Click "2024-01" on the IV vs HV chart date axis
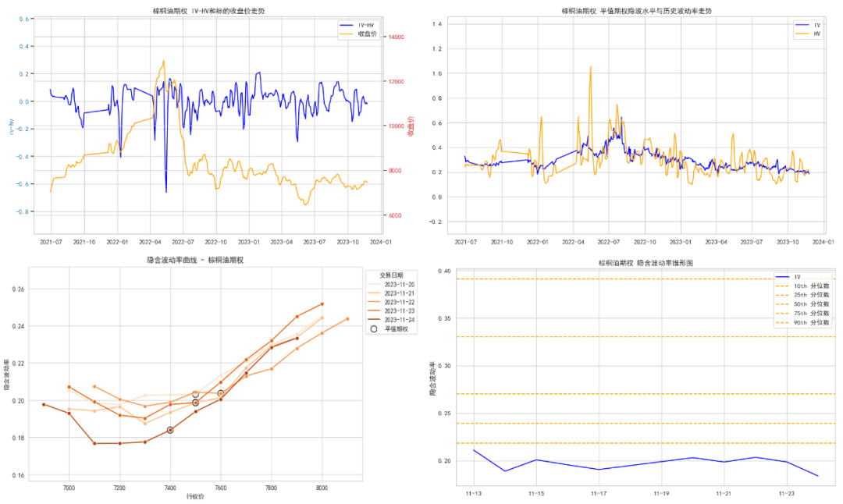 (823, 242)
